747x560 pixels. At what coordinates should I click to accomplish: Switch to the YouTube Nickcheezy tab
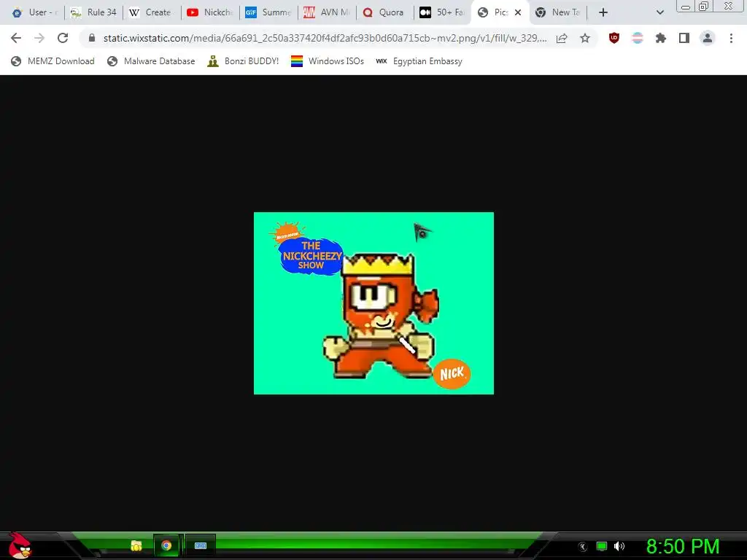[x=211, y=12]
